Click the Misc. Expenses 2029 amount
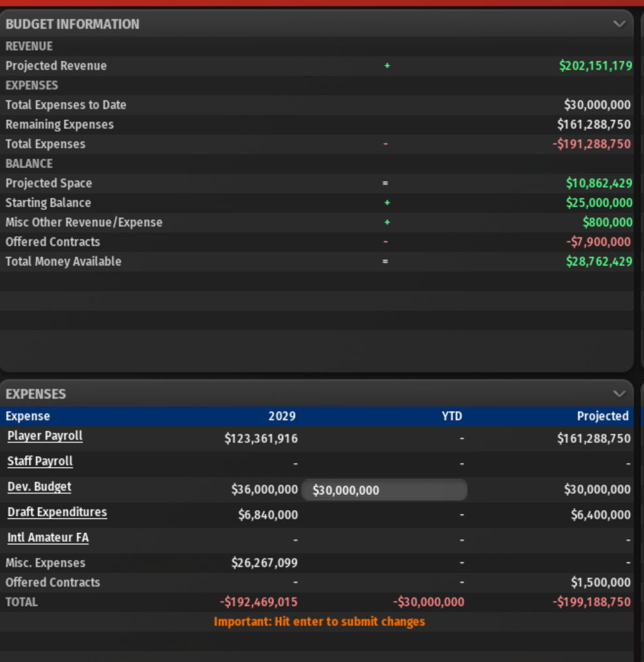The width and height of the screenshot is (644, 662). point(264,563)
